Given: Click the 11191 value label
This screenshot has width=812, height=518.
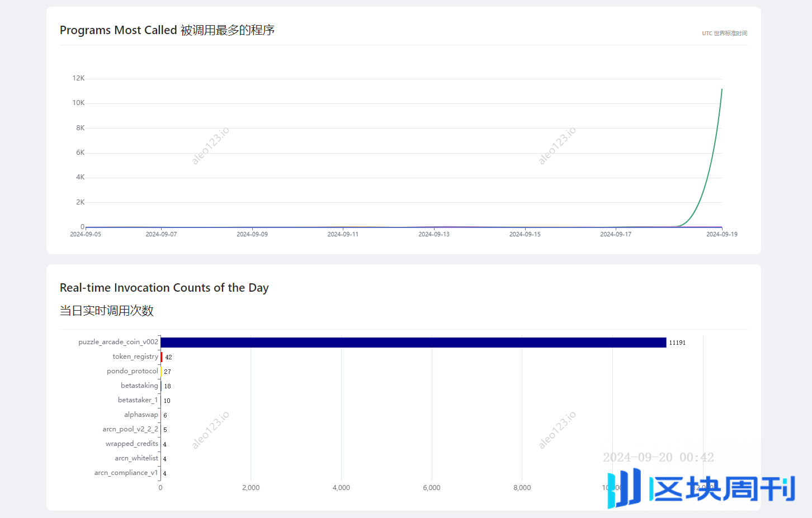Looking at the screenshot, I should 677,343.
